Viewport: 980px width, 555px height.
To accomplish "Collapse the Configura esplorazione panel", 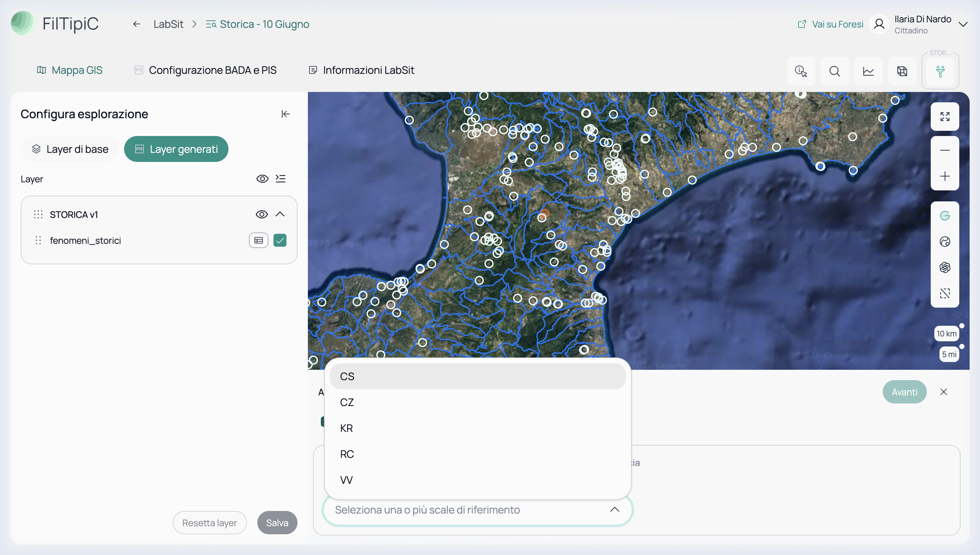I will 285,114.
